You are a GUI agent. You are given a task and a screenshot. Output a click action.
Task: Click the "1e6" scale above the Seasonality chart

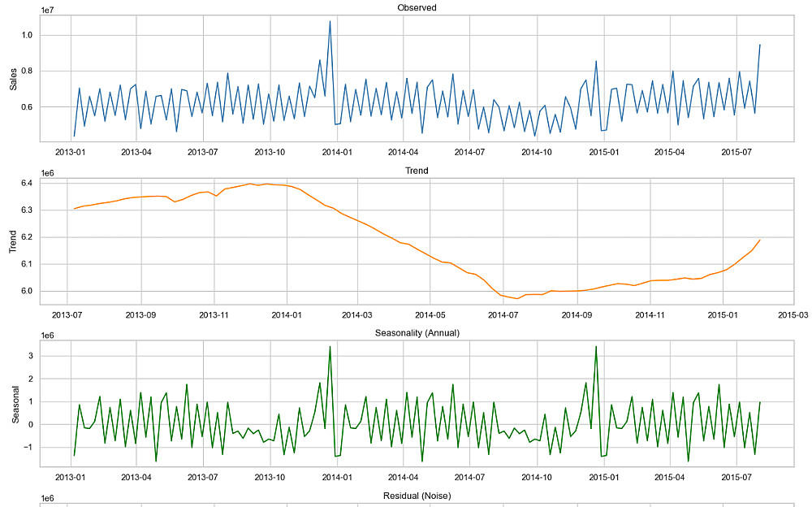[47, 336]
